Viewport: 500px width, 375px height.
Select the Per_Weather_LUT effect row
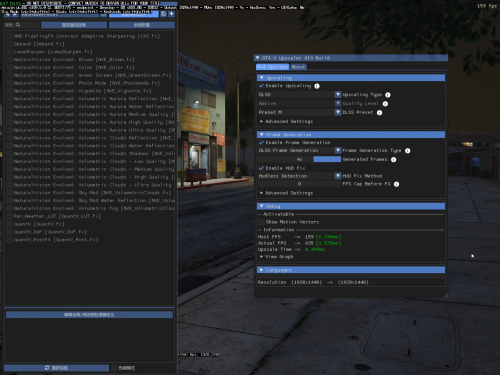57,216
